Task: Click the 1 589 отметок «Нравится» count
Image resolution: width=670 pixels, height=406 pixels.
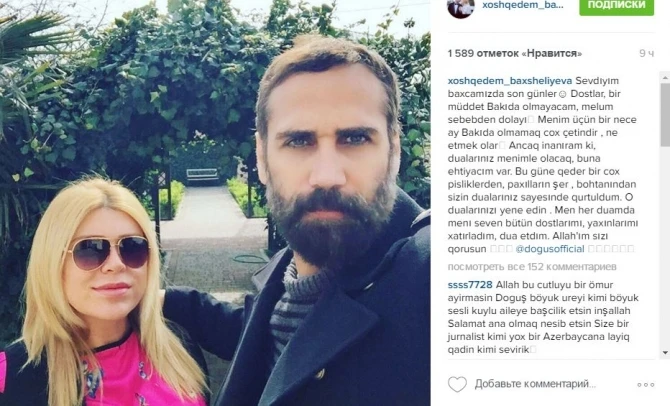Action: pyautogui.click(x=515, y=53)
